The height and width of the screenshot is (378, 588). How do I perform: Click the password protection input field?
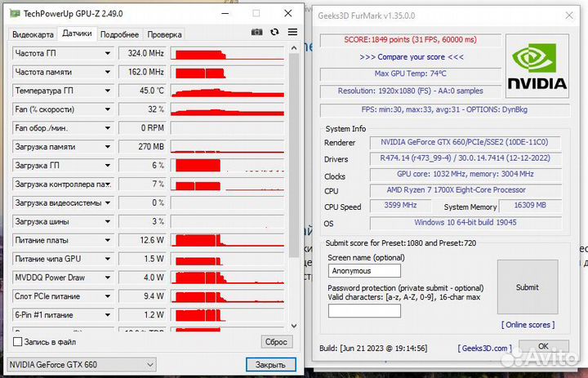(x=364, y=311)
